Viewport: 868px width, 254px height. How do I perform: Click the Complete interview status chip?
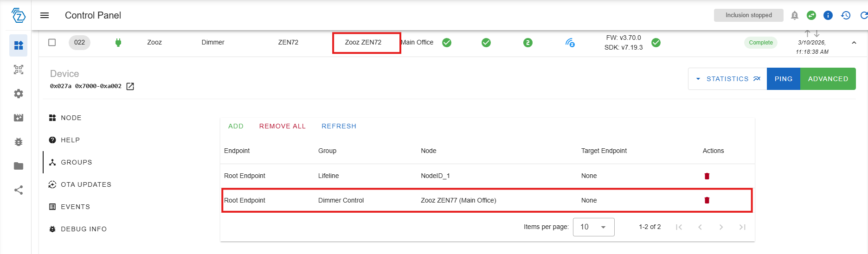tap(761, 43)
